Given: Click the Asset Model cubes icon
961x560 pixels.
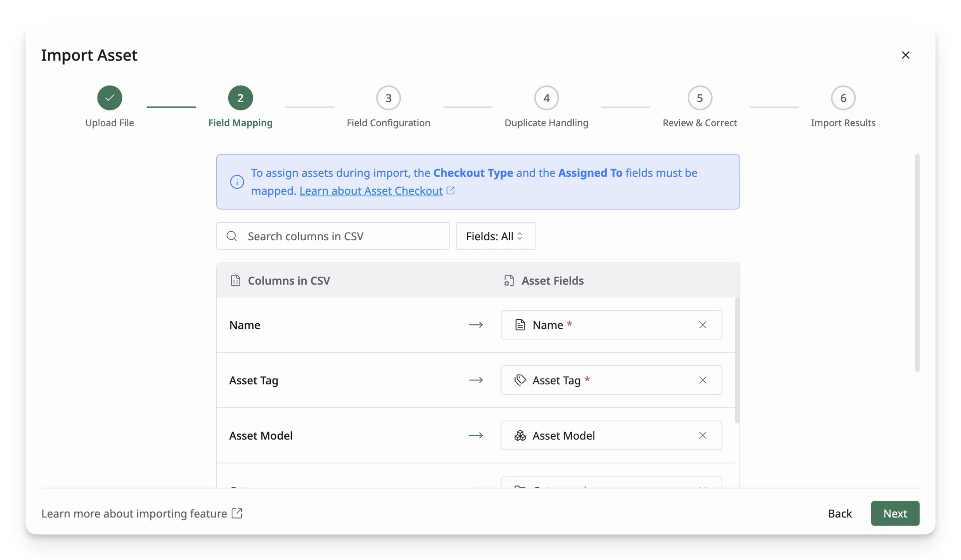Looking at the screenshot, I should (x=520, y=435).
